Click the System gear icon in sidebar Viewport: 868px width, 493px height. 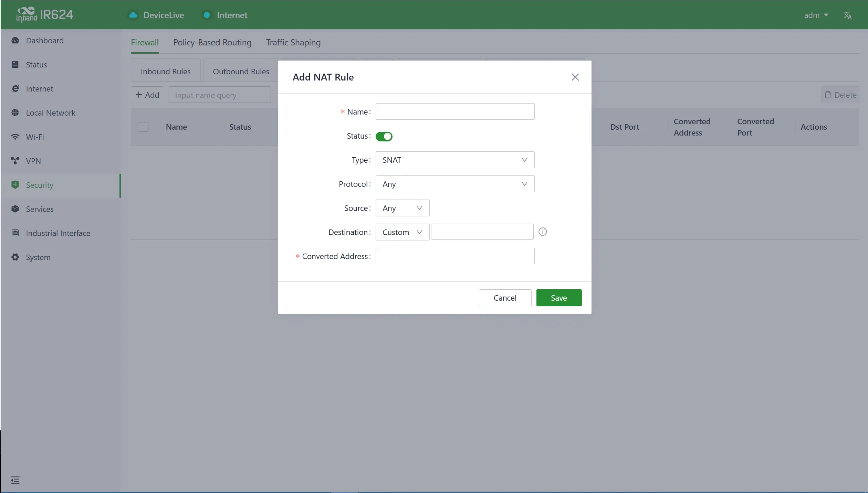point(15,257)
